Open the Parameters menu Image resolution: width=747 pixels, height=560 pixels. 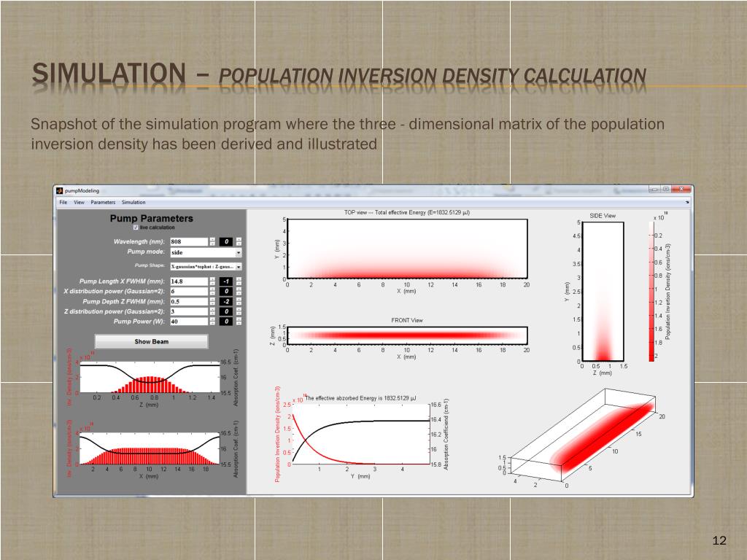tap(103, 203)
